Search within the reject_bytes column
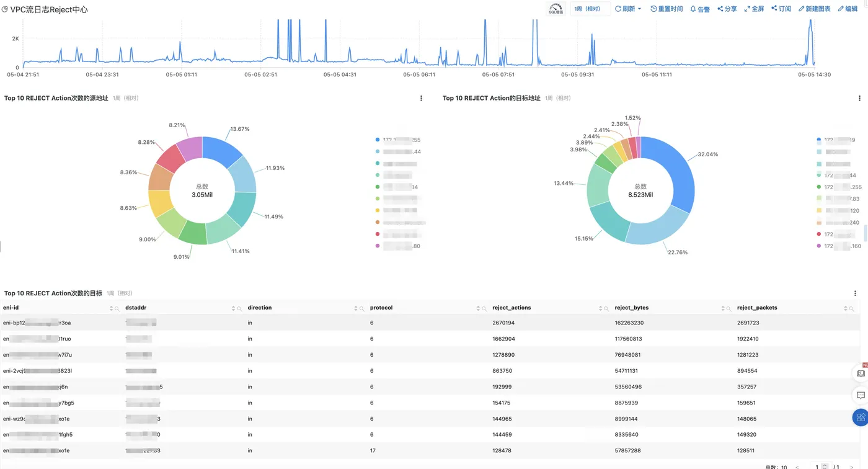This screenshot has width=868, height=469. 729,308
